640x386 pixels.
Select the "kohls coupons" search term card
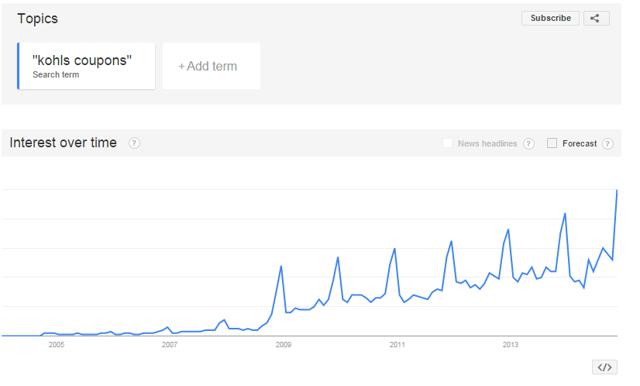pos(86,66)
